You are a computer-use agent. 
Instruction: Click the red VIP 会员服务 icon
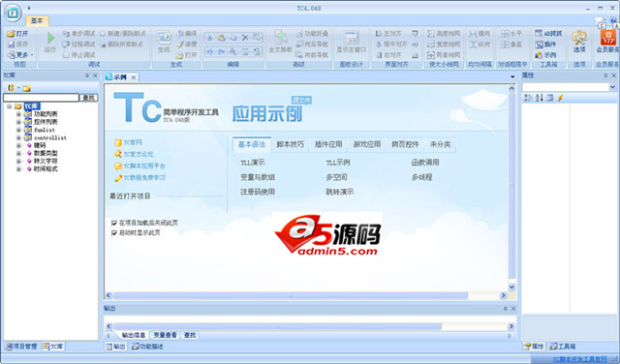click(x=608, y=38)
